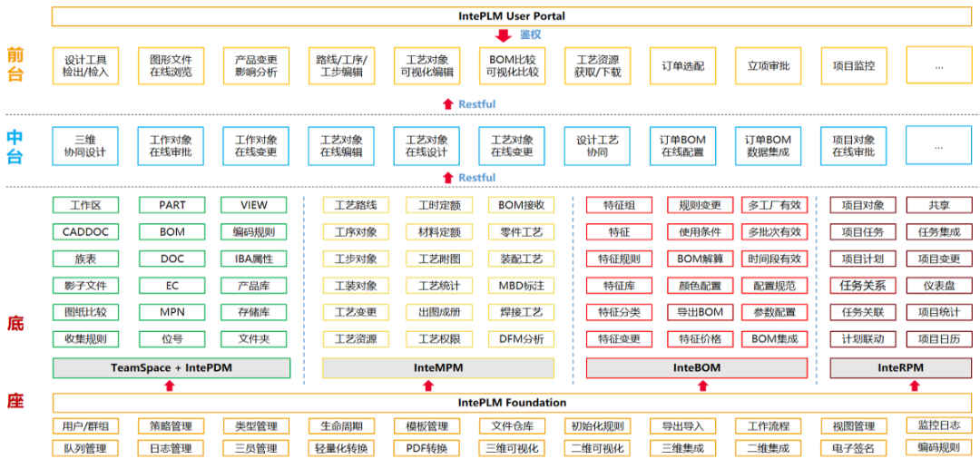980x459 pixels.
Task: Click the 共享 box
Action: coord(939,205)
